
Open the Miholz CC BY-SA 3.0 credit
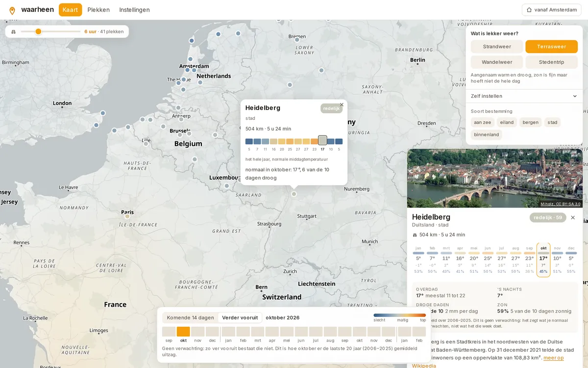coord(561,204)
